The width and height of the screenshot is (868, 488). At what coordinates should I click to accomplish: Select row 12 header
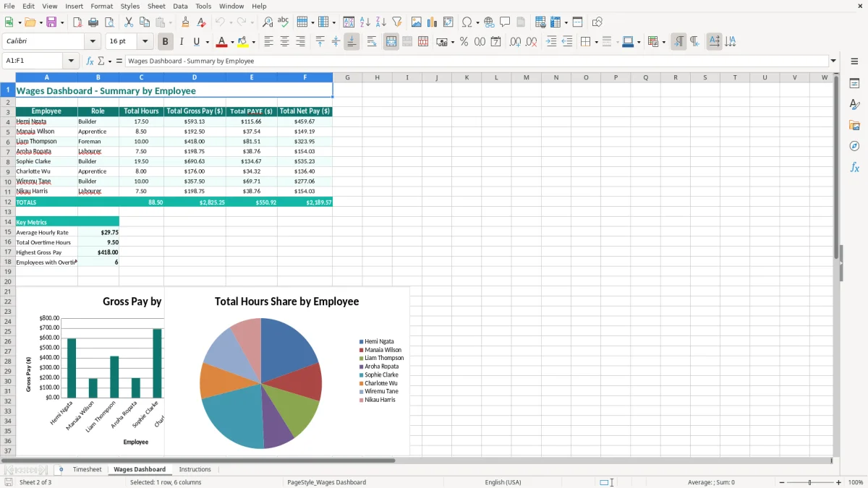(8, 202)
